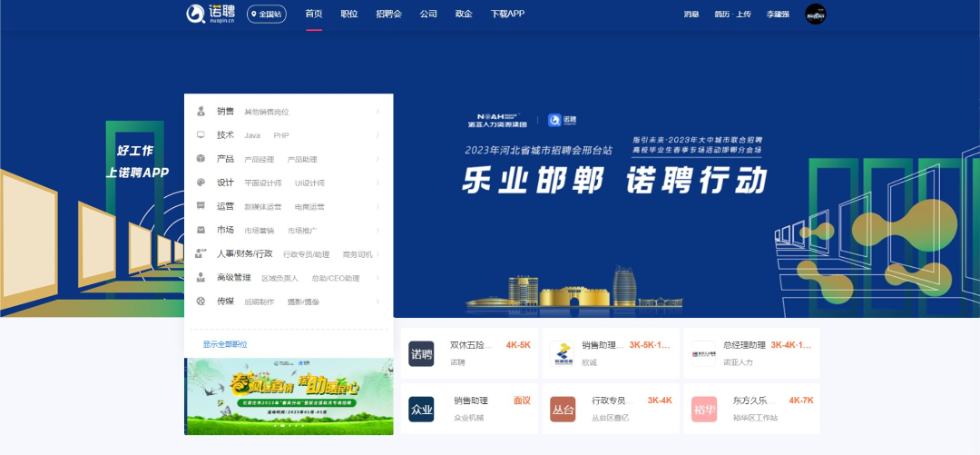Image resolution: width=980 pixels, height=455 pixels.
Task: Click the 产品 category box icon
Action: (x=201, y=158)
